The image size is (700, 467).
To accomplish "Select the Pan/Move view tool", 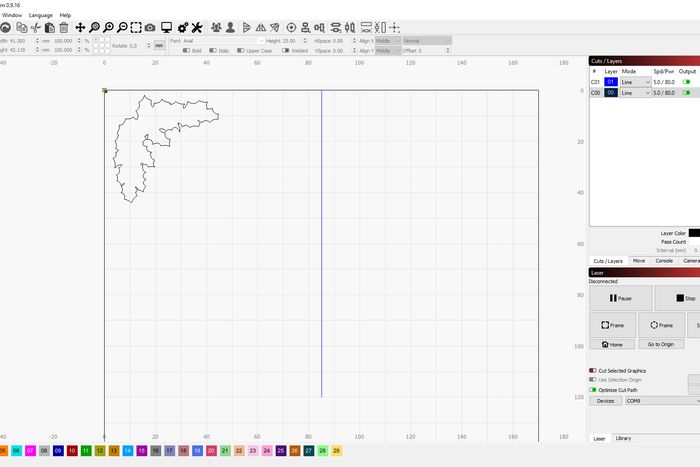I will (80, 27).
